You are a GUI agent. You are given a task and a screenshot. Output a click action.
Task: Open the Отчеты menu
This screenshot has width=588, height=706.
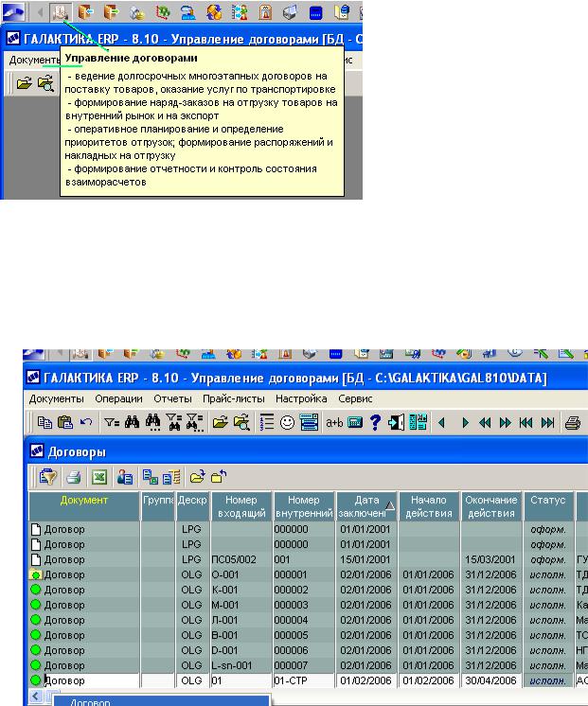[x=172, y=399]
